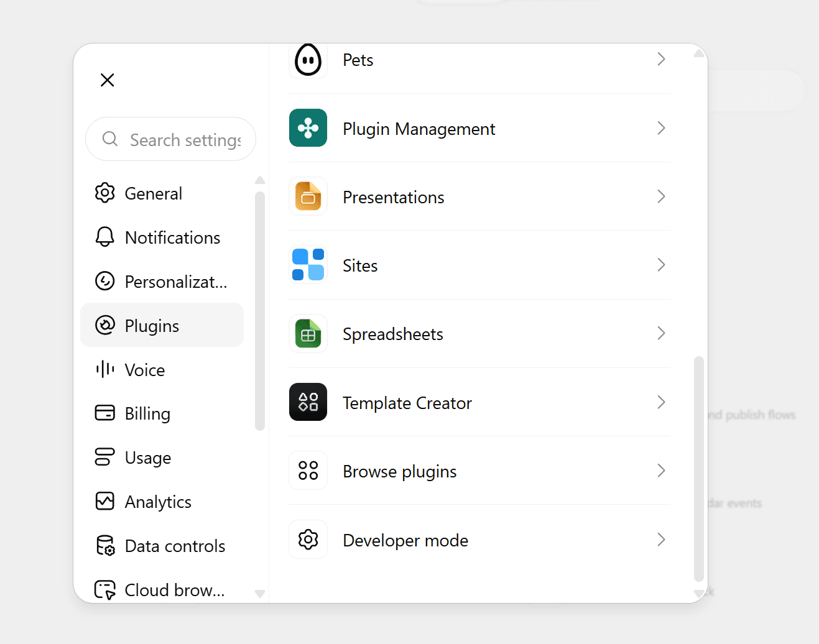This screenshot has height=644, width=819.
Task: Open Browse plugins label
Action: [400, 472]
